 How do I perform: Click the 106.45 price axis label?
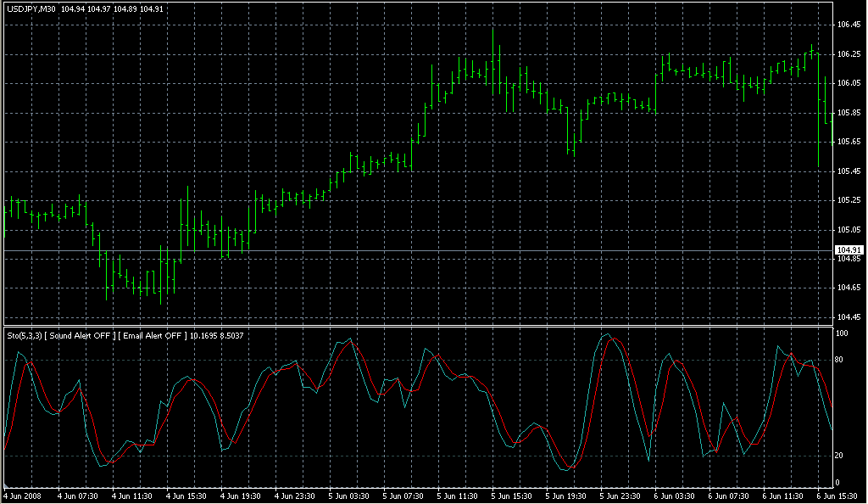[849, 25]
